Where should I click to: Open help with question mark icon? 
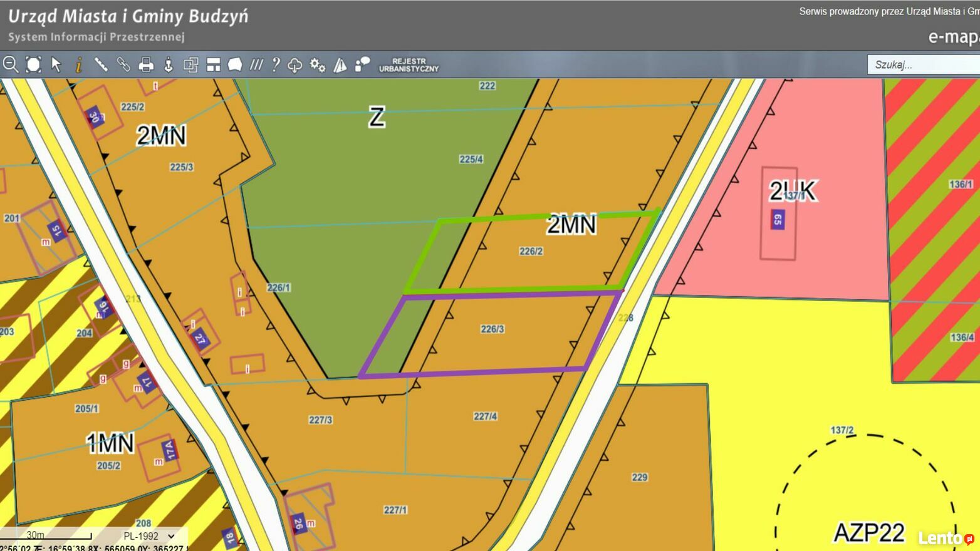[x=276, y=64]
